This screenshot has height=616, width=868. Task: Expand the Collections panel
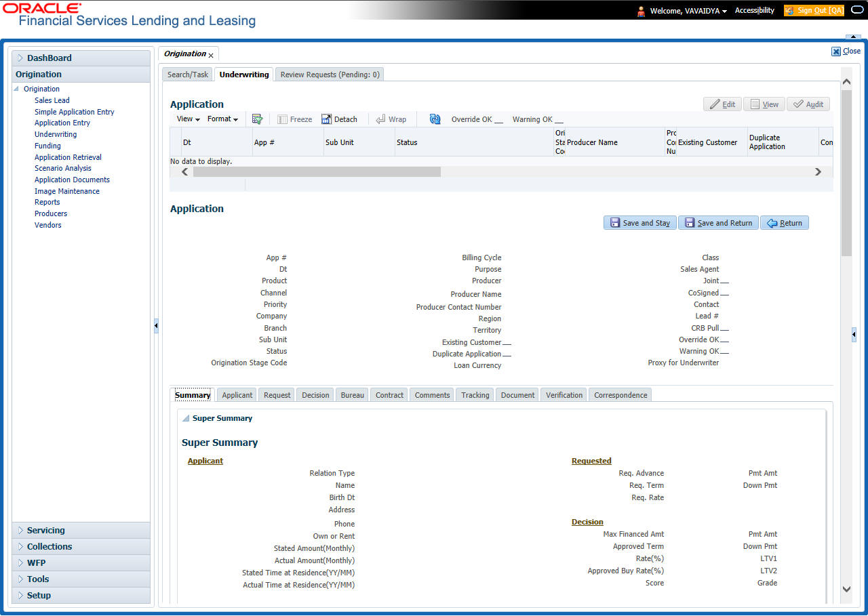click(x=81, y=547)
